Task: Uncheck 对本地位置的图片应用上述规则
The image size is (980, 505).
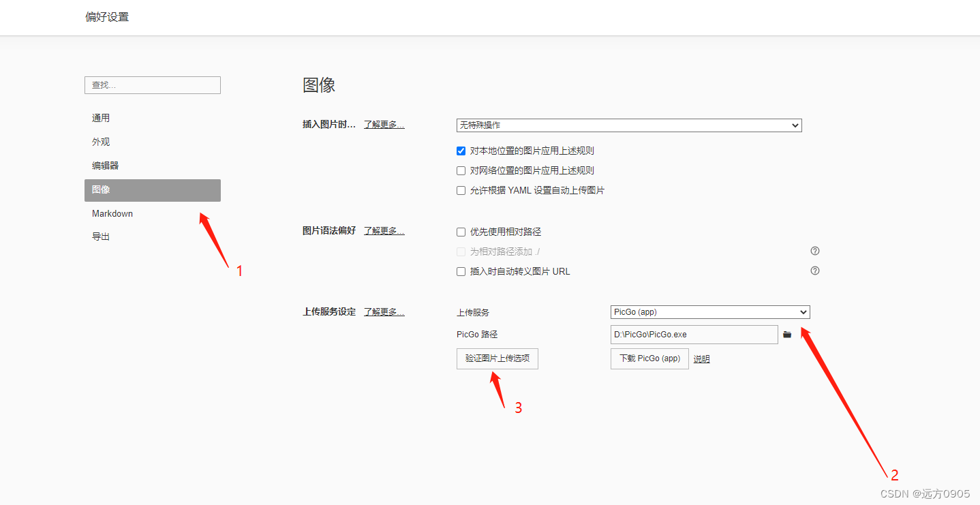Action: pos(461,151)
